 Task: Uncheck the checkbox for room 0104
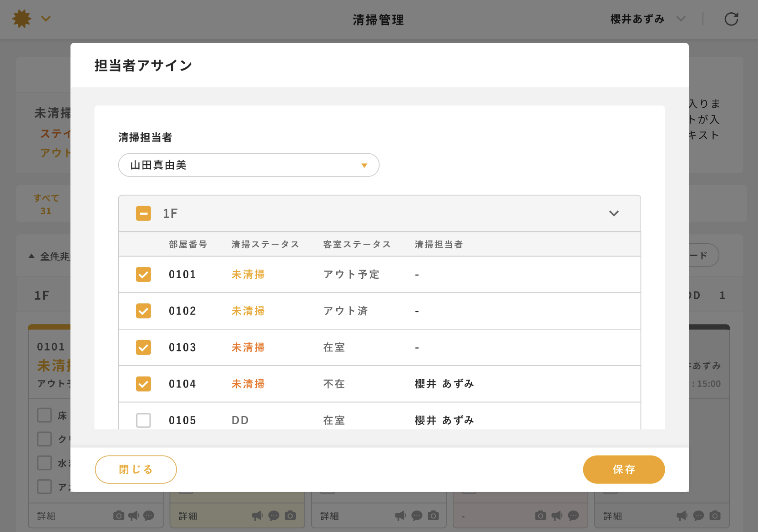tap(143, 384)
